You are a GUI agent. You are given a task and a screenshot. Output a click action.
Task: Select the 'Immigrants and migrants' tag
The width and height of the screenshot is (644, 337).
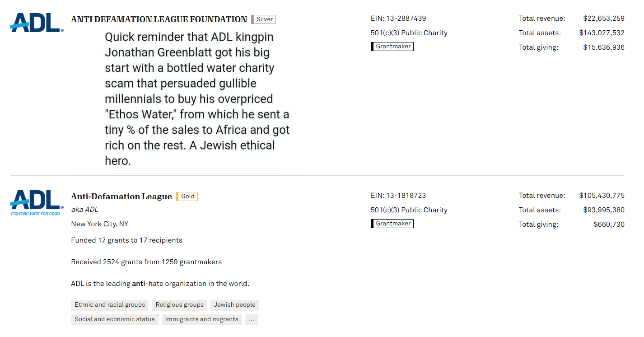[201, 319]
